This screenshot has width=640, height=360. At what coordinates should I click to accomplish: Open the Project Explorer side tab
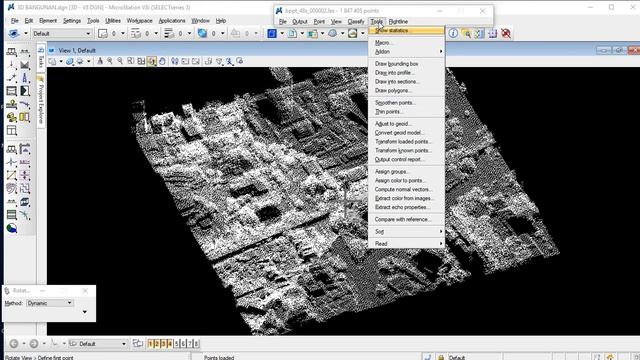41,100
